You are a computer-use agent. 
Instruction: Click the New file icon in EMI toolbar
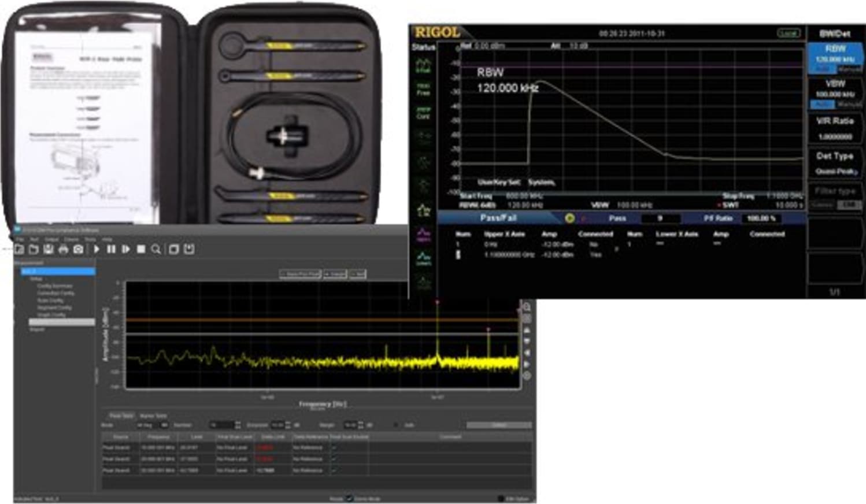pos(19,249)
